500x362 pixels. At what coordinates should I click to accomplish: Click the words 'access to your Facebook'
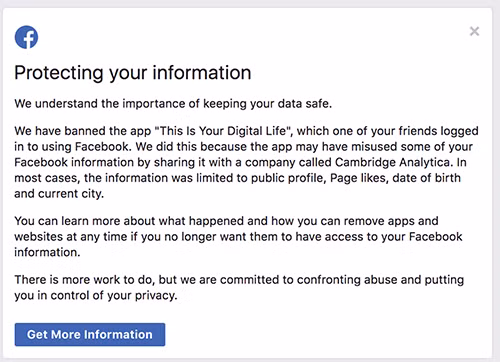pyautogui.click(x=393, y=237)
